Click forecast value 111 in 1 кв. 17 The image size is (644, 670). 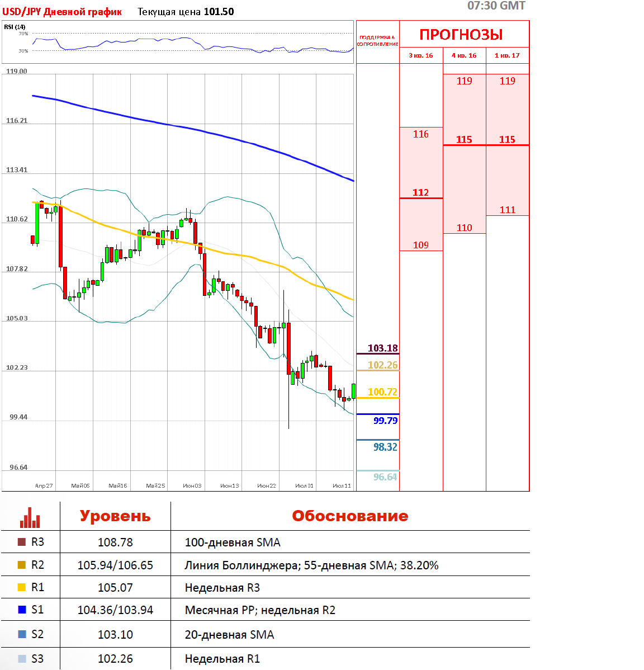508,210
